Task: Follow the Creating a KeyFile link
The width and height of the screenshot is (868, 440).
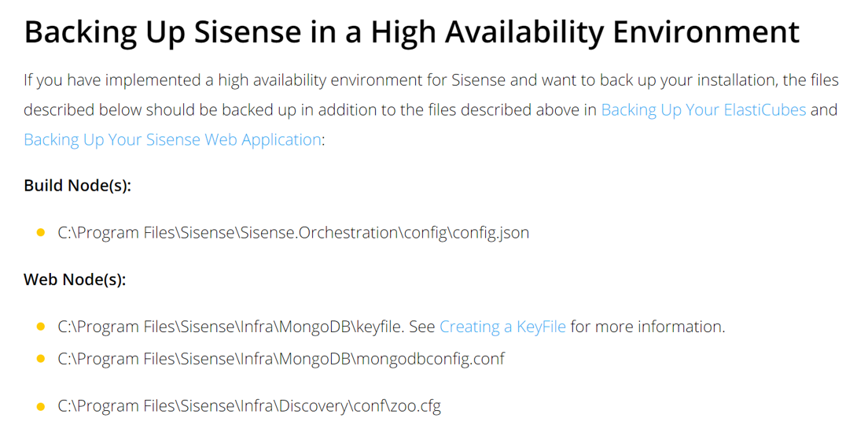Action: (502, 327)
